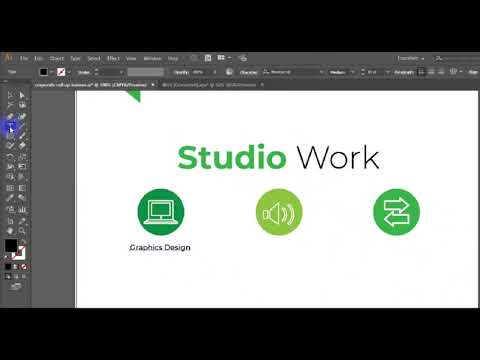Open the File menu
This screenshot has height=360, width=480.
(24, 58)
